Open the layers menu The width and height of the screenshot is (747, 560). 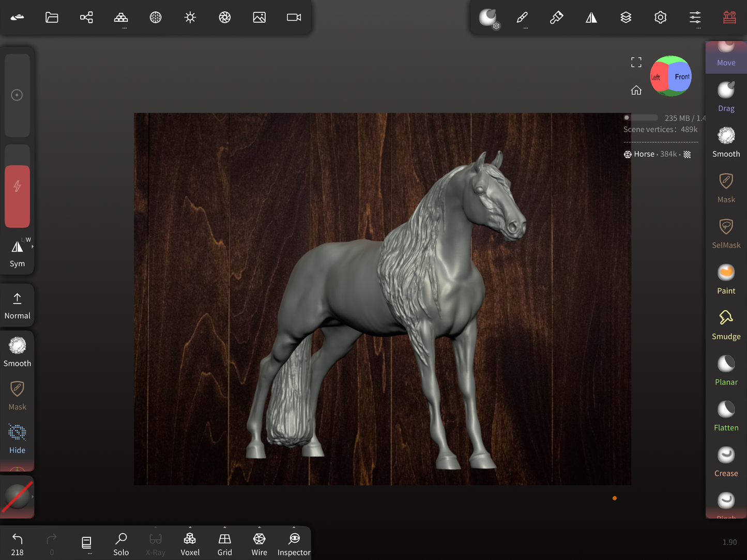[x=626, y=18]
